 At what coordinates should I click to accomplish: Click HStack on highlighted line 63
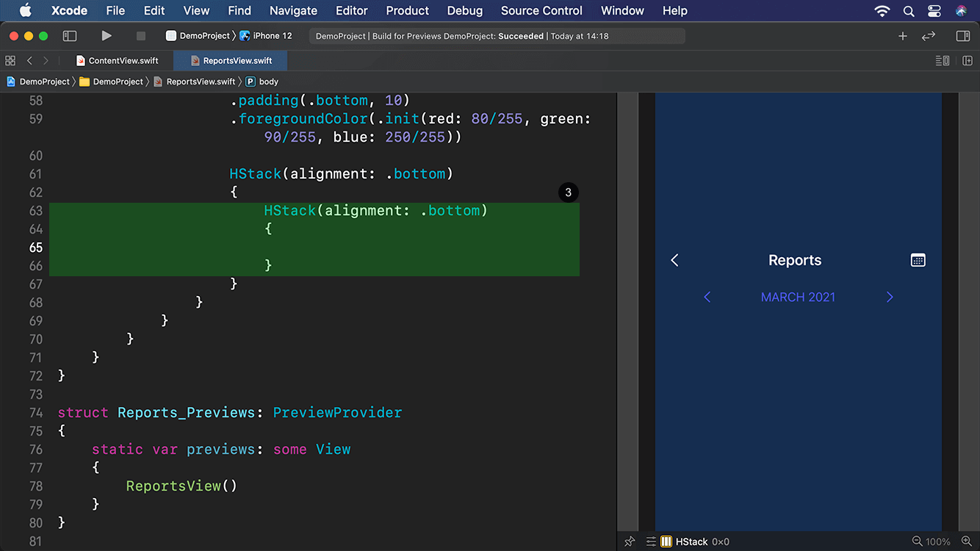point(290,210)
